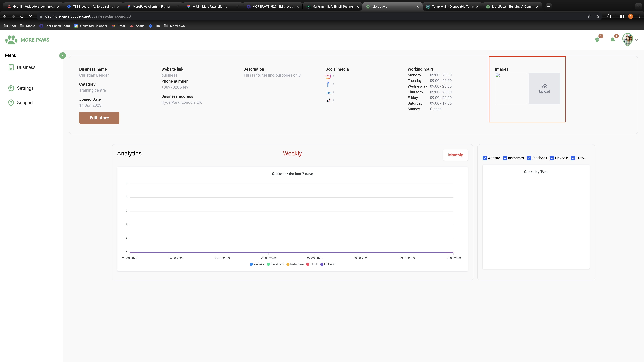Uncheck the Website checkbox
Viewport: 644px width, 362px height.
pos(485,158)
